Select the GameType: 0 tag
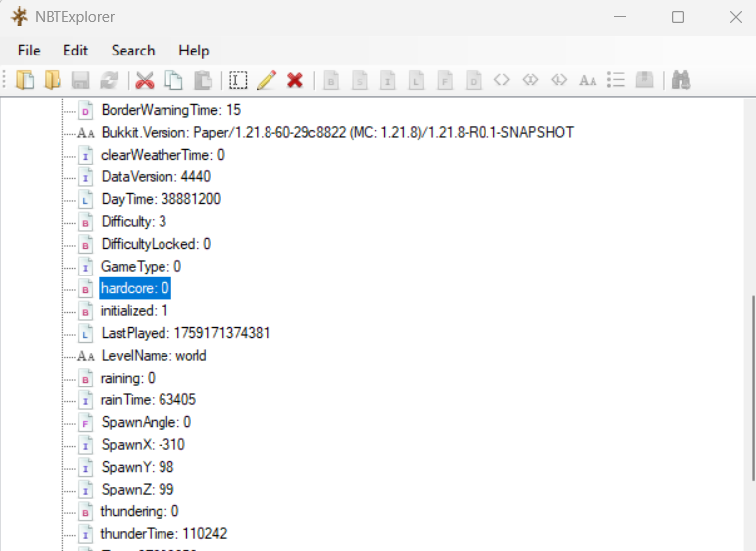Viewport: 756px width, 551px height. tap(141, 267)
